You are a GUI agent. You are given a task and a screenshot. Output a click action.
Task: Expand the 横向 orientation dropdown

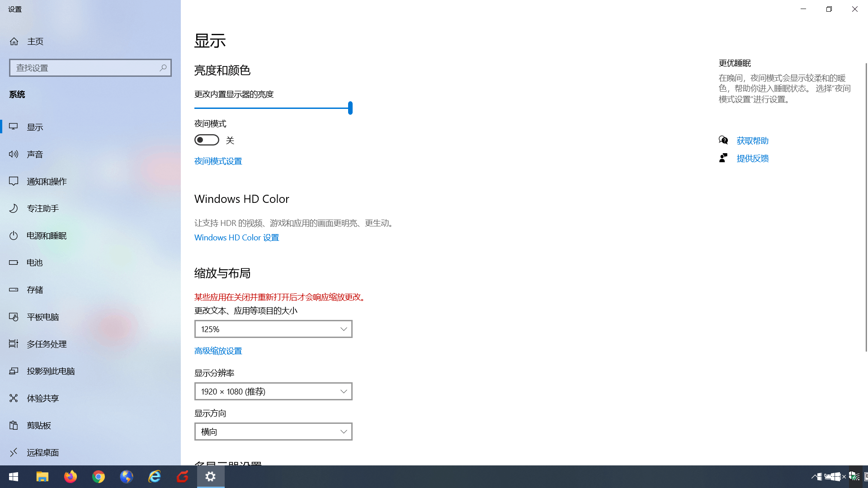[273, 432]
